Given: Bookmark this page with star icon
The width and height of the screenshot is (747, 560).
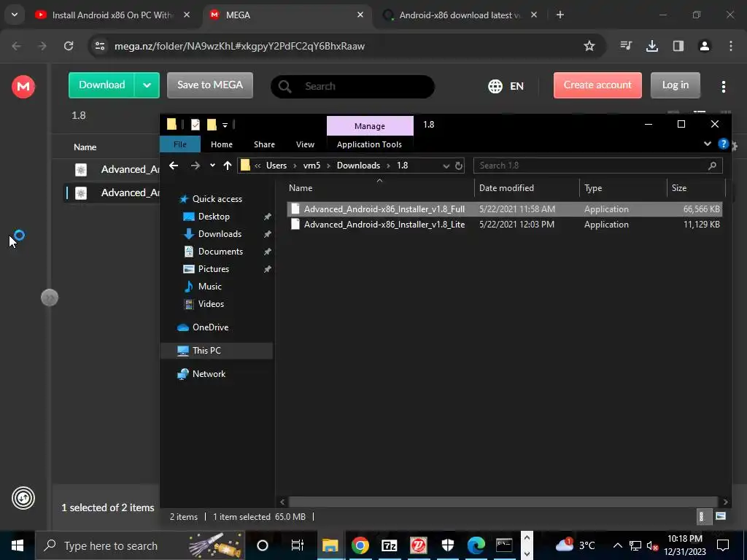Looking at the screenshot, I should point(589,46).
